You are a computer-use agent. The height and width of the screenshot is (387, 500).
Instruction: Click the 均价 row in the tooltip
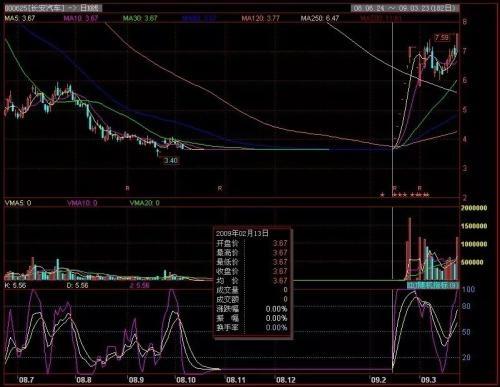coord(252,281)
